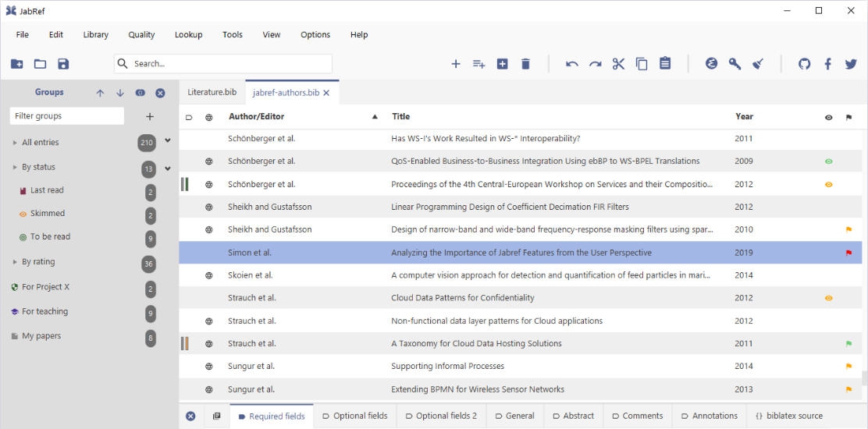Click the orange eye on the Proceedings of the 4th row

(828, 185)
